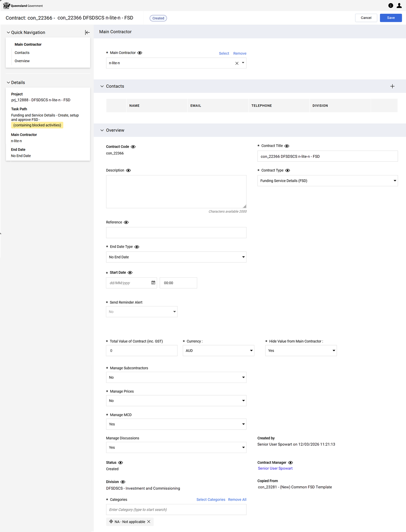Screen dimensions: 406x532
Task: Open the Start Date calendar picker
Action: tap(153, 283)
